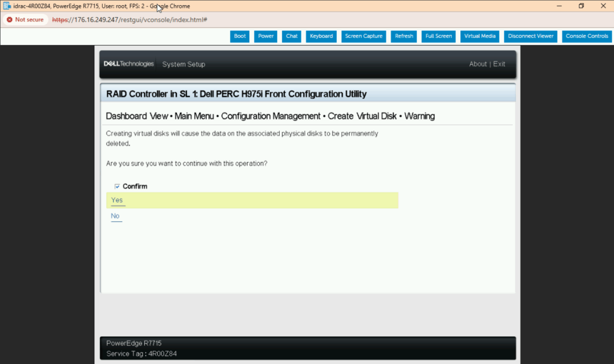Open the Power control menu
Viewport: 614px width, 364px height.
coord(266,36)
